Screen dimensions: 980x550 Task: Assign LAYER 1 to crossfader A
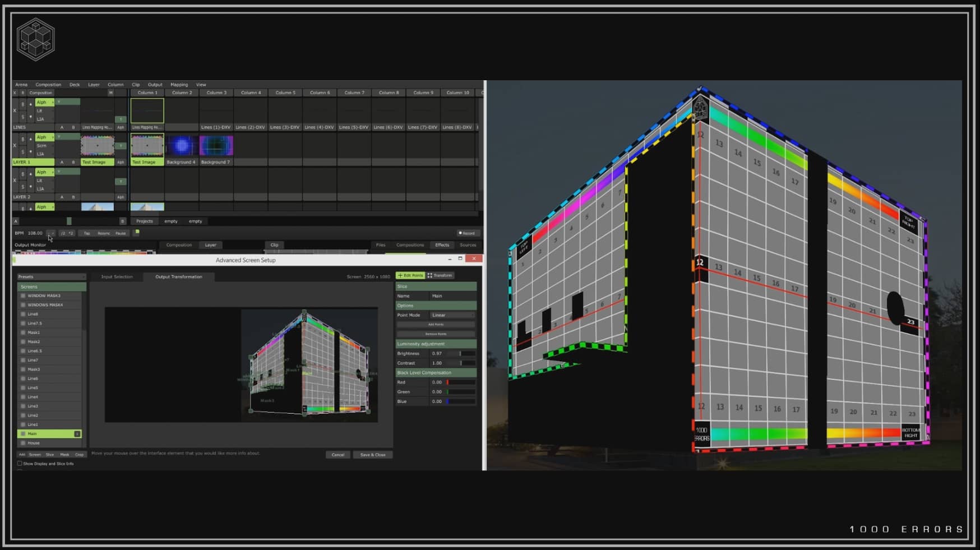[x=62, y=162]
